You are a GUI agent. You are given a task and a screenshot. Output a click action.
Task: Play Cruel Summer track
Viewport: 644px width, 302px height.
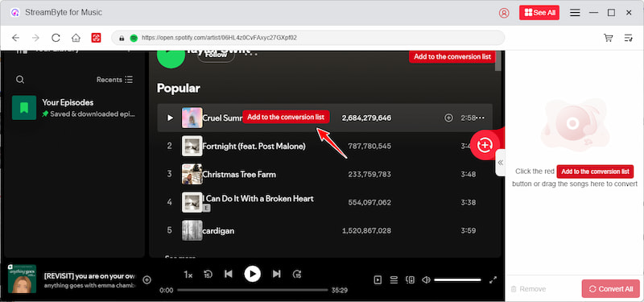click(170, 118)
